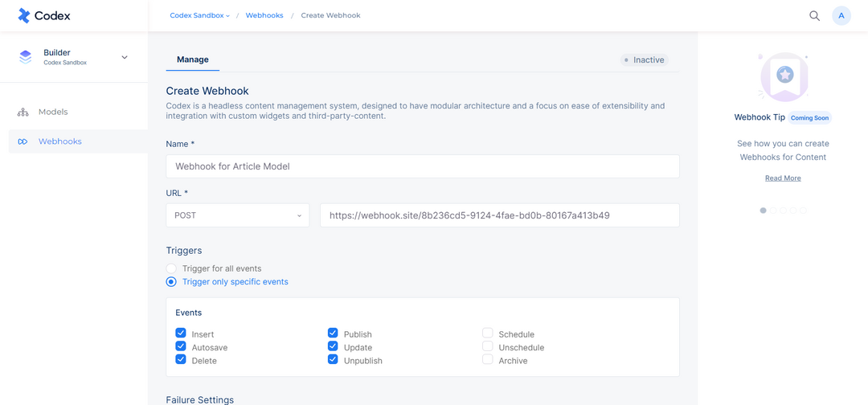
Task: Open the Codex Sandbox breadcrumb dropdown
Action: point(199,15)
